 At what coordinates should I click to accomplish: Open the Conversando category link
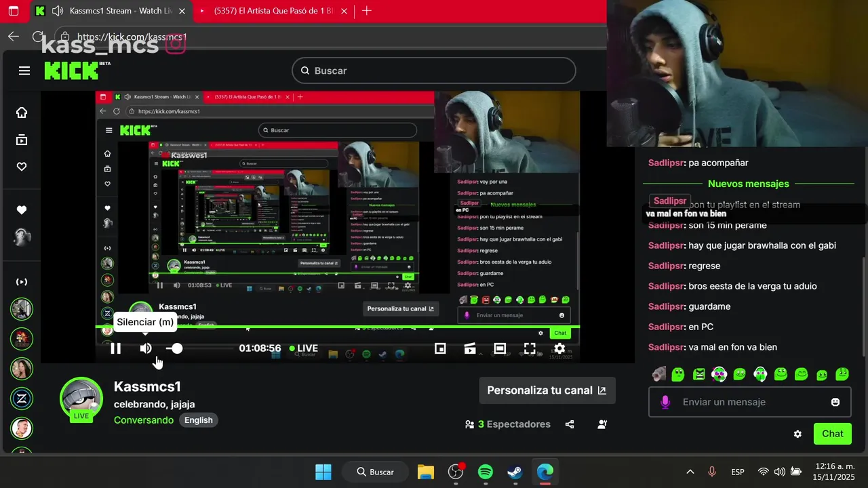pyautogui.click(x=144, y=420)
